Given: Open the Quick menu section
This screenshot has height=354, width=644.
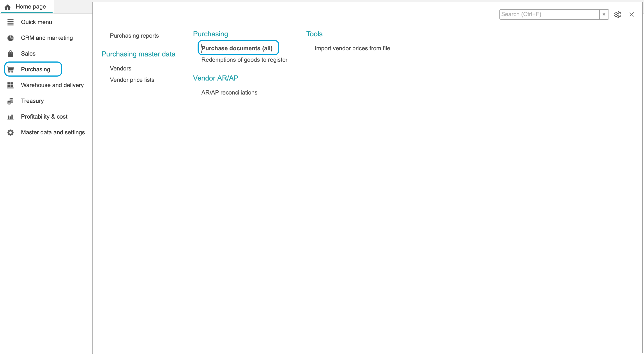Looking at the screenshot, I should click(37, 22).
